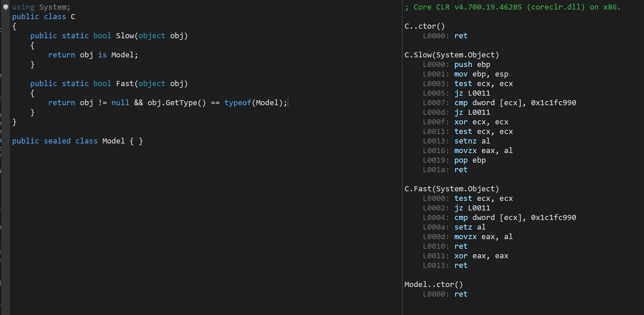This screenshot has height=315, width=644.
Task: Click the Model..ctor() assembly header
Action: coord(433,285)
